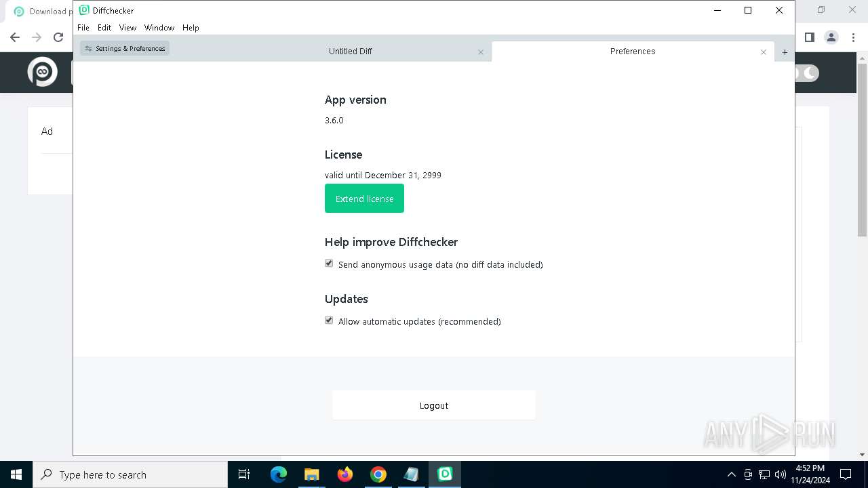Click the Logout button
Image resolution: width=868 pixels, height=488 pixels.
click(434, 405)
